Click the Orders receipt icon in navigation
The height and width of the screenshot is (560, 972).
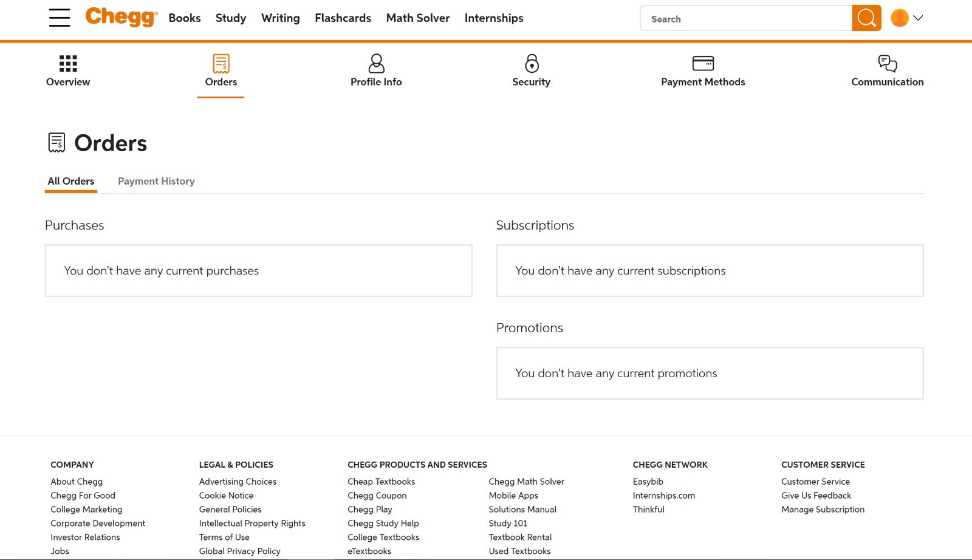221,63
